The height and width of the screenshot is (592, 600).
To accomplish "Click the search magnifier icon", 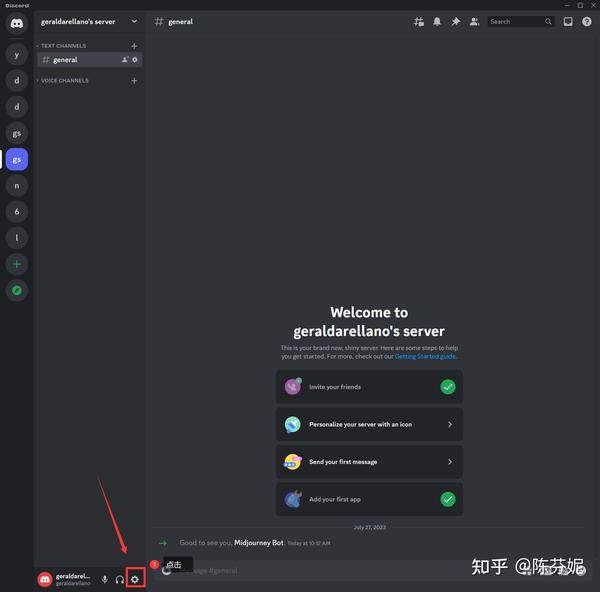I will pyautogui.click(x=548, y=21).
